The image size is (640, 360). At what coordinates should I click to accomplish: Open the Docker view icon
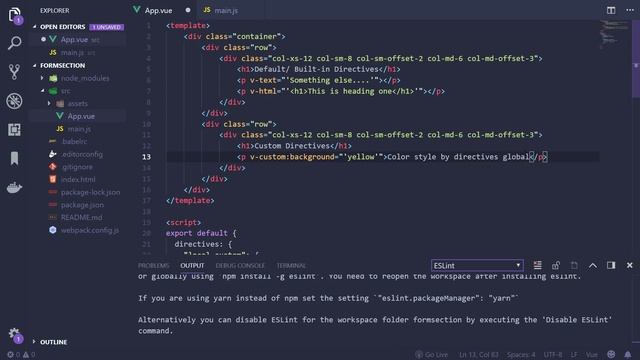15,187
